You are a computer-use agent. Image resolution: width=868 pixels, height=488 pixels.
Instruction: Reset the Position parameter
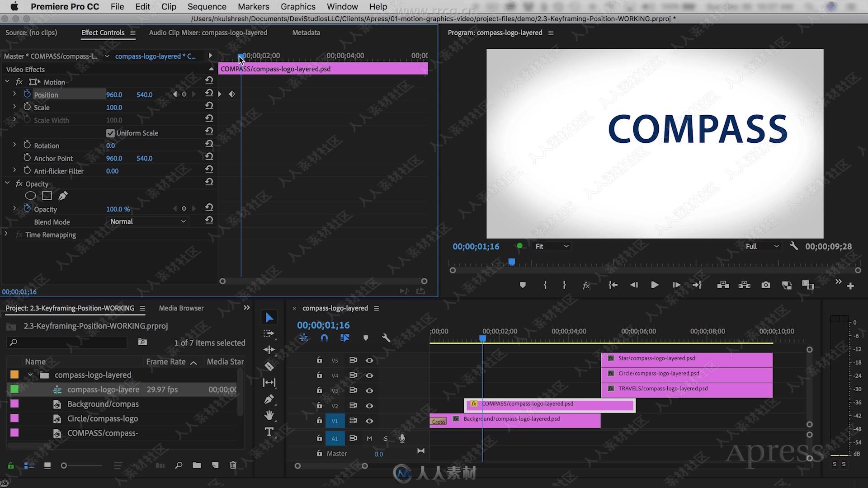pos(209,93)
